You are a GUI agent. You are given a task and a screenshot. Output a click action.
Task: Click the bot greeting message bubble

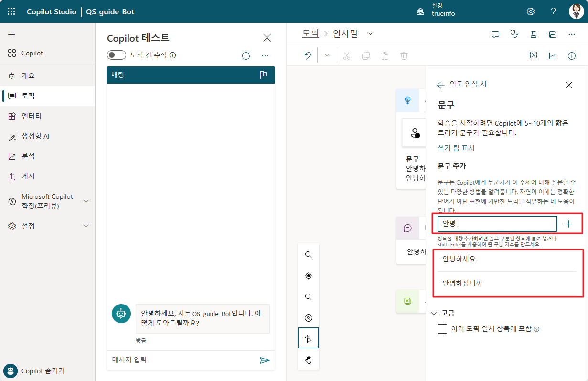[x=203, y=318]
